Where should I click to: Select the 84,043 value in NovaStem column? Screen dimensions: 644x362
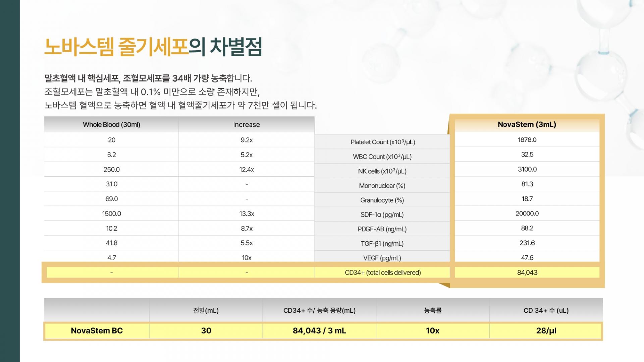pyautogui.click(x=527, y=273)
